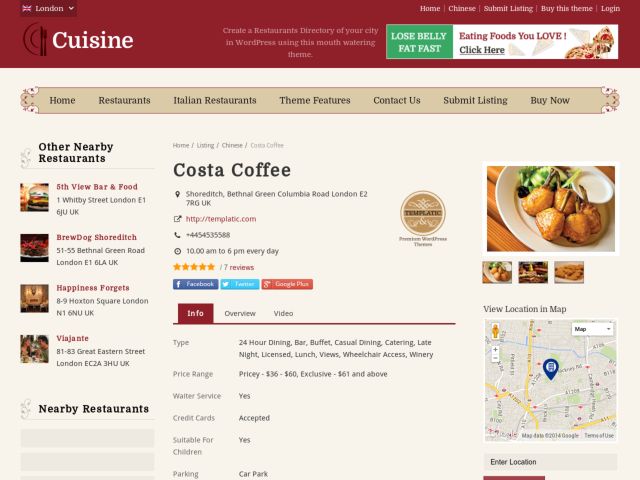Click the top header Chinese link
The height and width of the screenshot is (480, 640).
click(462, 8)
